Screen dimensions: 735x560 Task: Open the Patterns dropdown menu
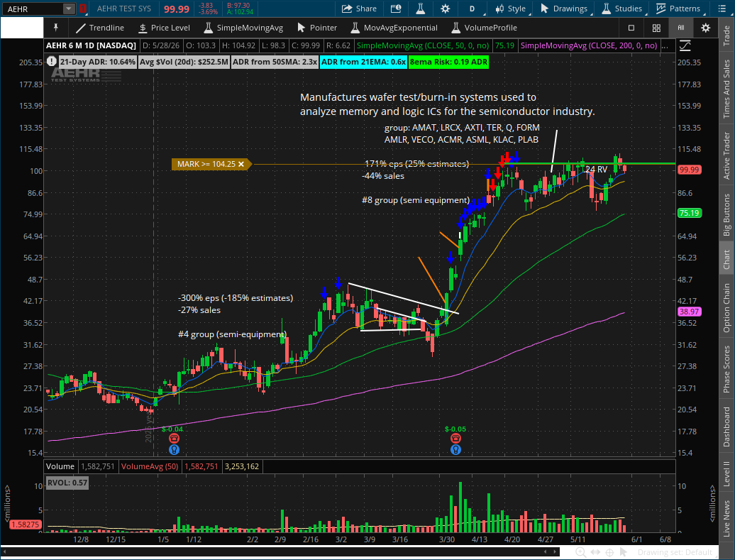678,9
